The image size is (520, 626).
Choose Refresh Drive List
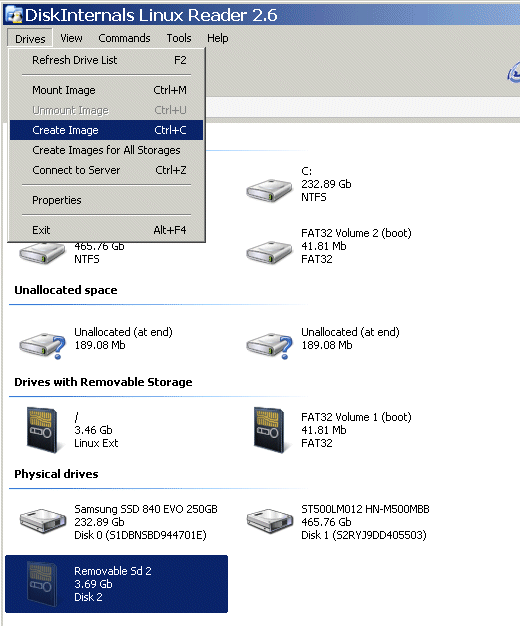point(106,60)
